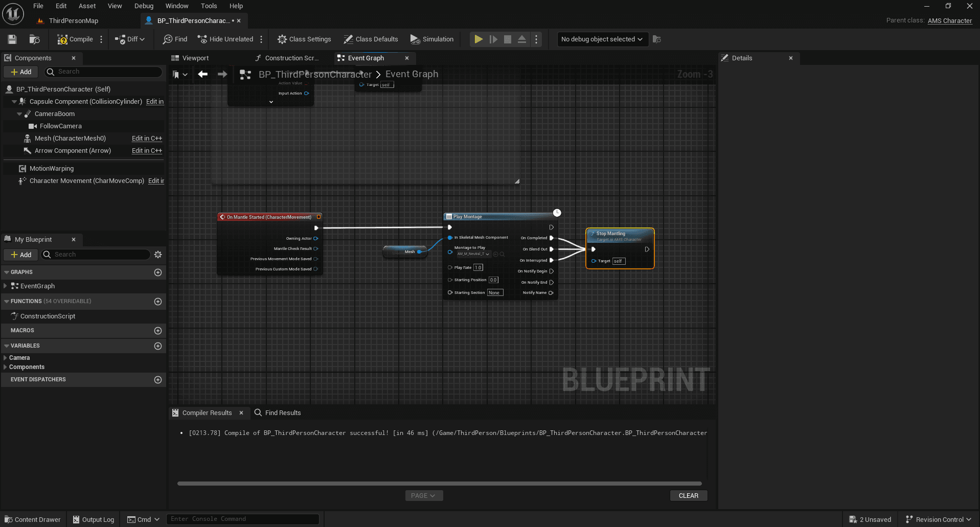980x527 pixels.
Task: Click graph navigate back arrow
Action: point(203,75)
